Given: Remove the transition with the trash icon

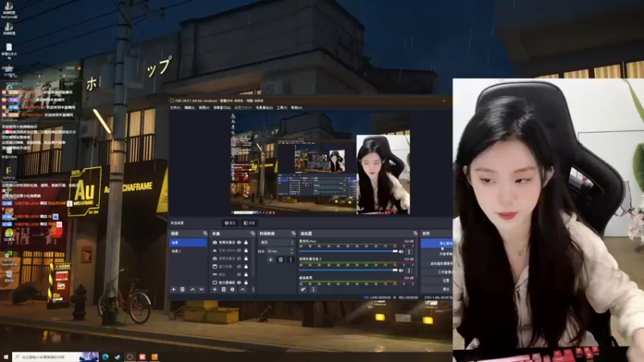Looking at the screenshot, I should [281, 259].
